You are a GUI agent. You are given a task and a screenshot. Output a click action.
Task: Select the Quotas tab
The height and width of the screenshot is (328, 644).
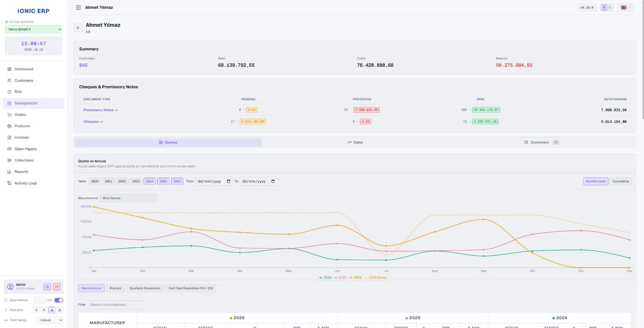click(x=168, y=142)
